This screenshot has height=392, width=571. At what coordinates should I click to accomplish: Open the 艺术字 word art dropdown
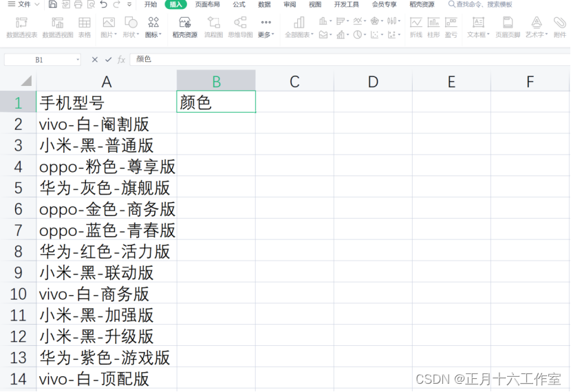click(537, 28)
